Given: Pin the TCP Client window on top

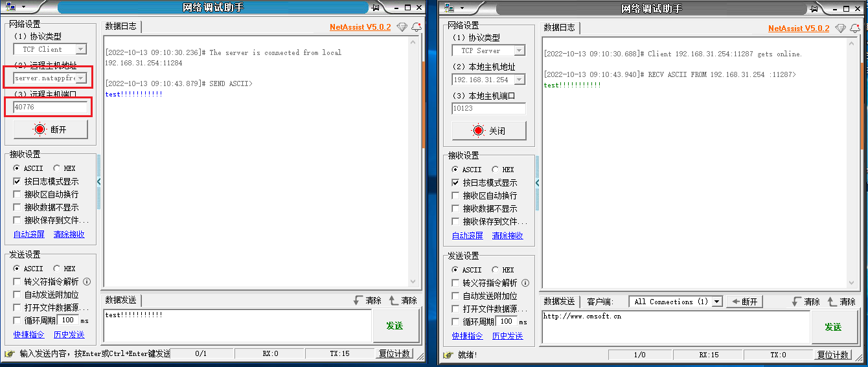Looking at the screenshot, I should [x=376, y=8].
